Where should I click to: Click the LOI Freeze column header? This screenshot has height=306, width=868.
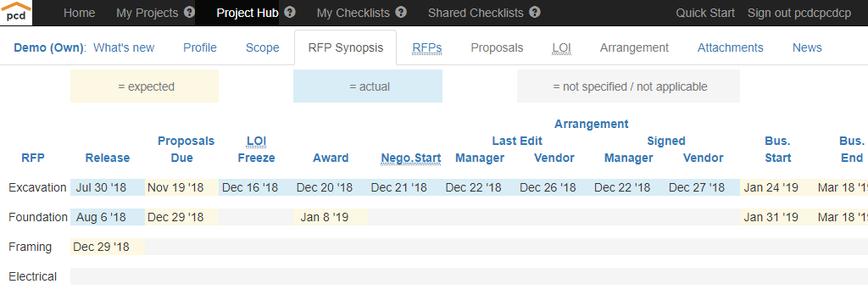pyautogui.click(x=256, y=149)
